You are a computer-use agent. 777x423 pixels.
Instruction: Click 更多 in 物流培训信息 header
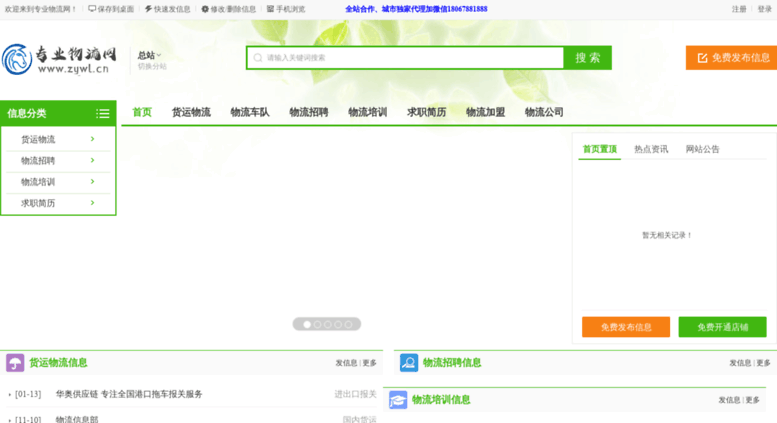point(753,400)
